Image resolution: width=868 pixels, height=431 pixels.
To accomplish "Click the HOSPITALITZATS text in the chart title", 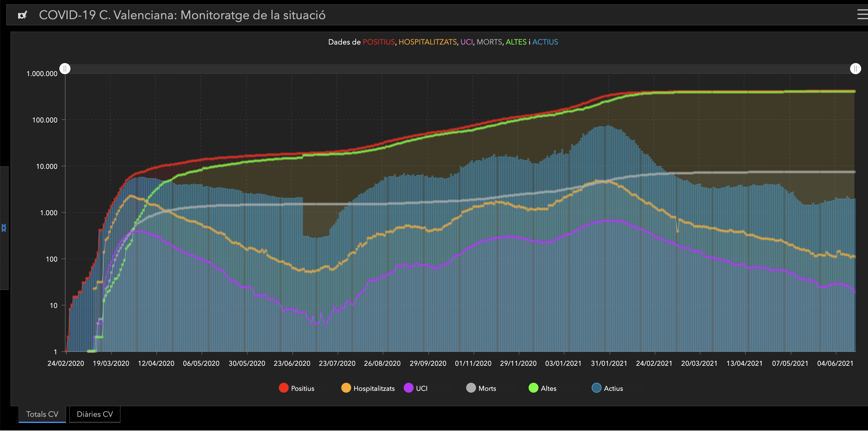I will [x=428, y=42].
